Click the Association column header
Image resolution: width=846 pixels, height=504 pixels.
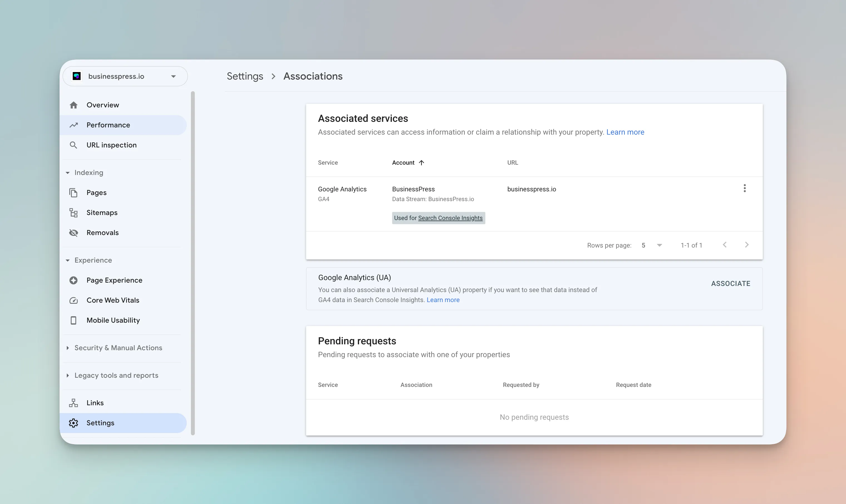(416, 385)
